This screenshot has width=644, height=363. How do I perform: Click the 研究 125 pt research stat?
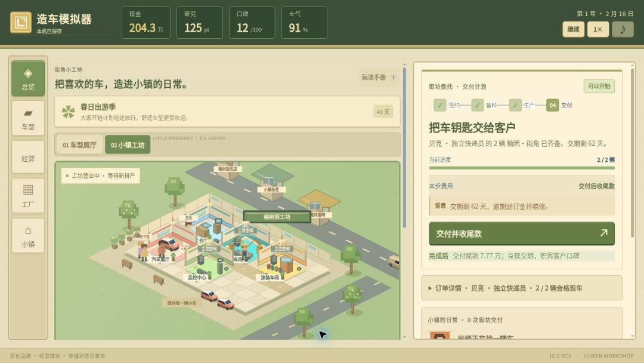point(200,23)
